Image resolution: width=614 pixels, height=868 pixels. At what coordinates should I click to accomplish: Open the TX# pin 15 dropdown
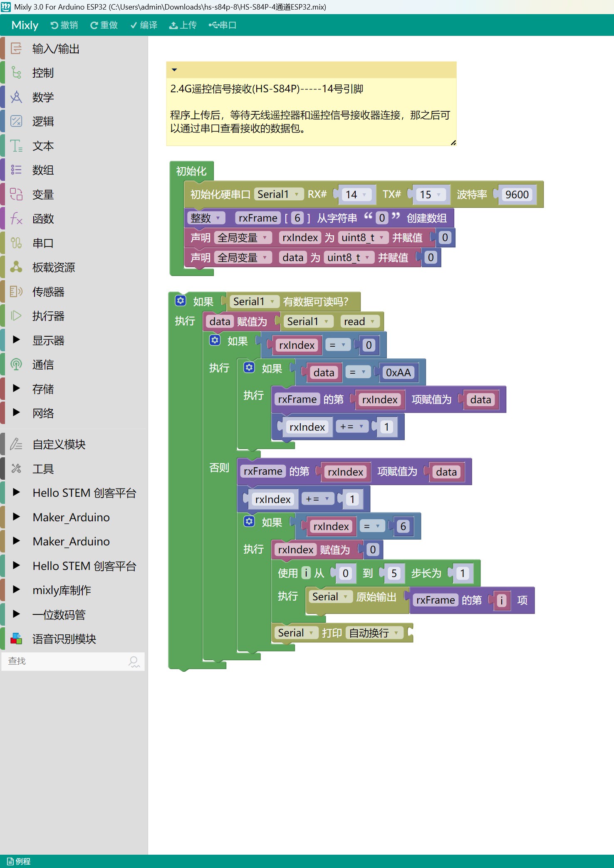coord(430,195)
